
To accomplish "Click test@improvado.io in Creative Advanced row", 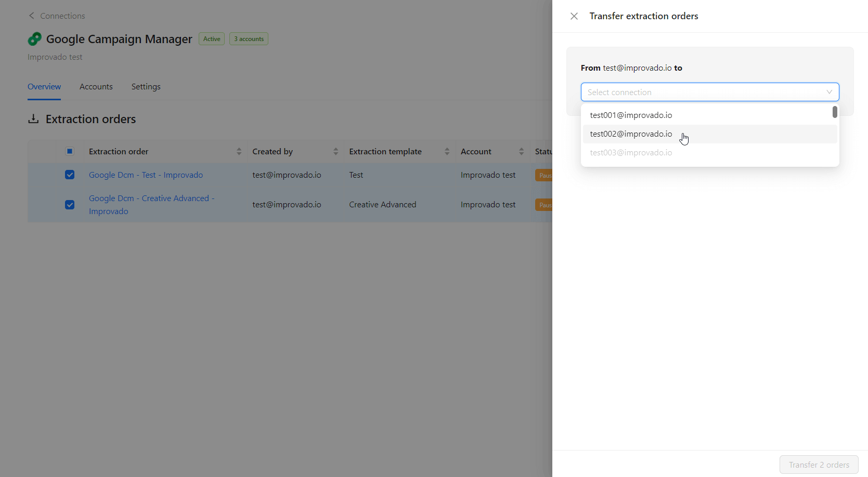I will click(287, 205).
